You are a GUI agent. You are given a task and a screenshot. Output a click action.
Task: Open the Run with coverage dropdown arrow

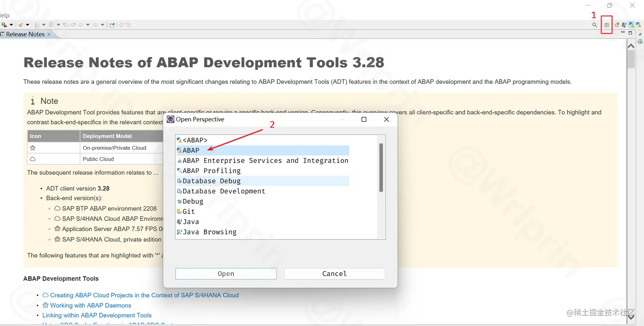(11, 25)
